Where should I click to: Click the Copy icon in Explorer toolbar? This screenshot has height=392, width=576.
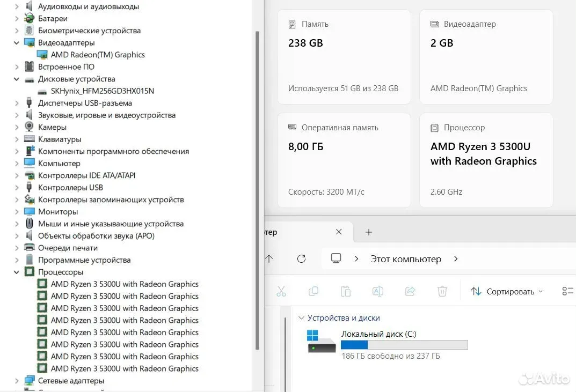pos(313,291)
